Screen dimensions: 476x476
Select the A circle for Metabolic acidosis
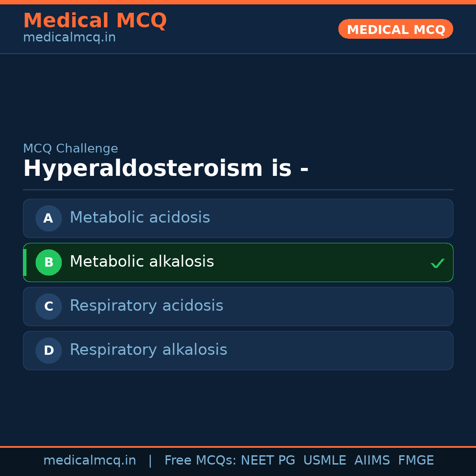tap(48, 218)
